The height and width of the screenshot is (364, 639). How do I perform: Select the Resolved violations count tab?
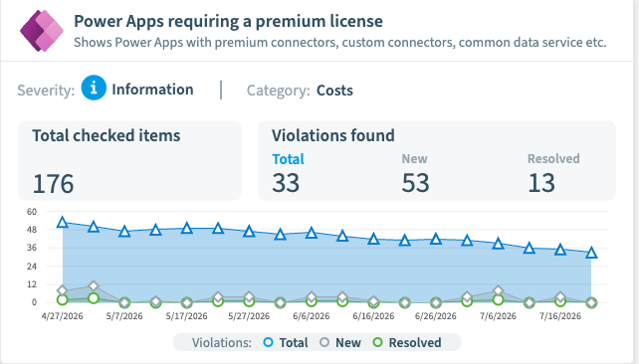tap(553, 173)
